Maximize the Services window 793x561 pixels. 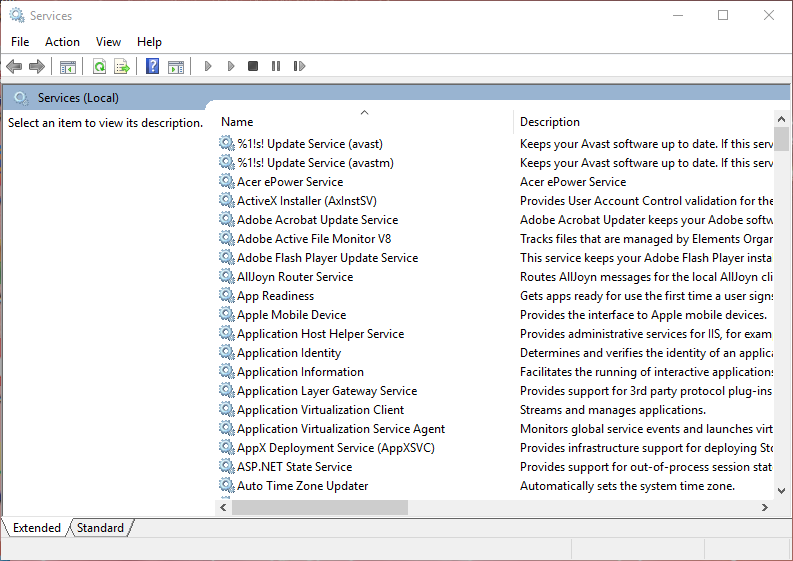(x=723, y=15)
